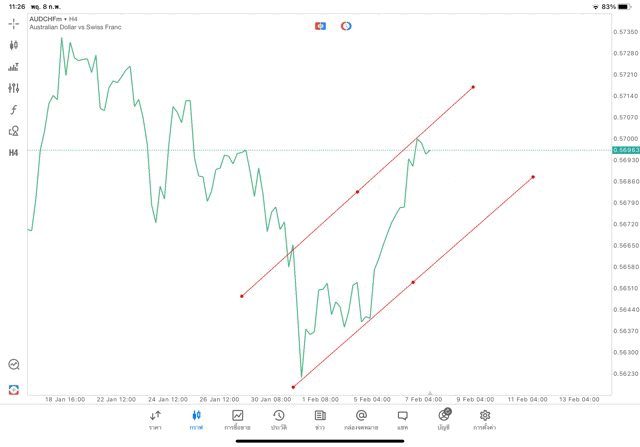The width and height of the screenshot is (640, 447).
Task: Open the H4 timeframe selector
Action: click(14, 153)
